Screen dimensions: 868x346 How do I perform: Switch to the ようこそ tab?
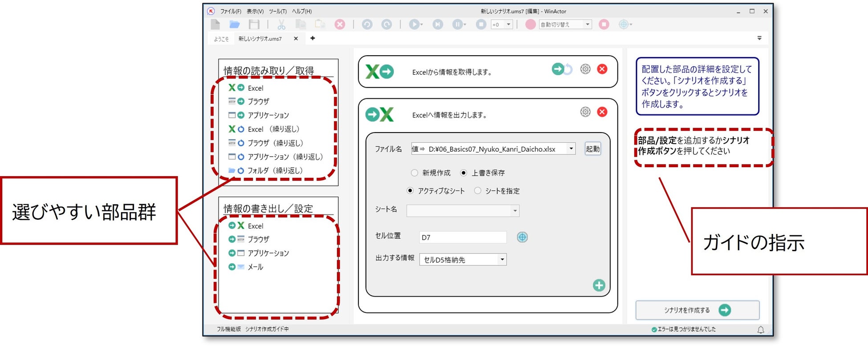pos(221,39)
